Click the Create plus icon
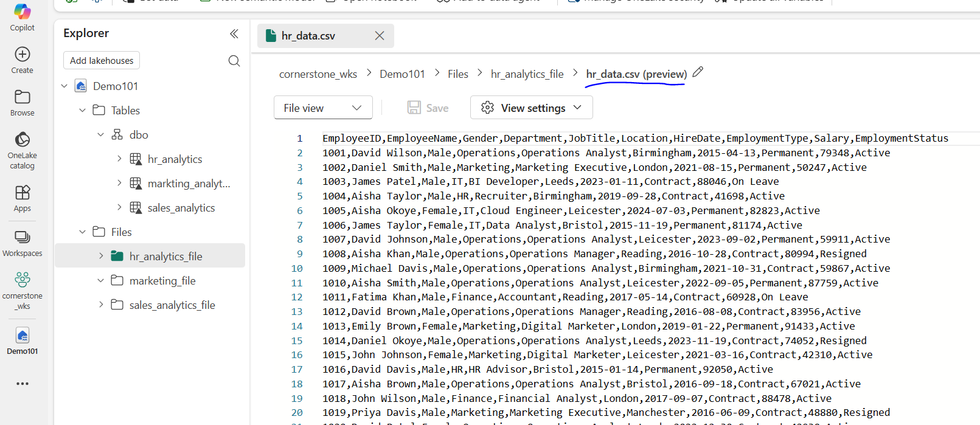The image size is (980, 425). coord(23,54)
